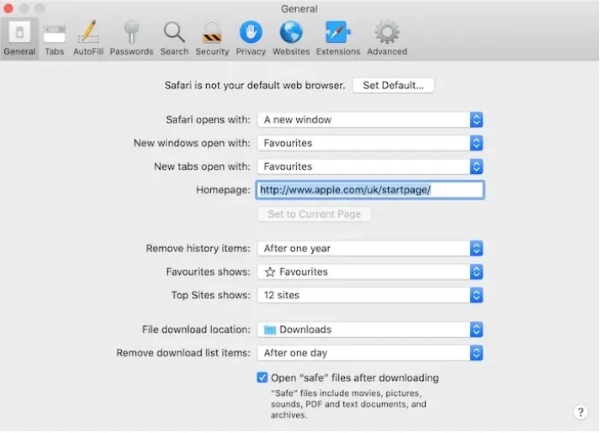Open the Tabs preferences pane
The image size is (600, 433).
click(x=54, y=37)
